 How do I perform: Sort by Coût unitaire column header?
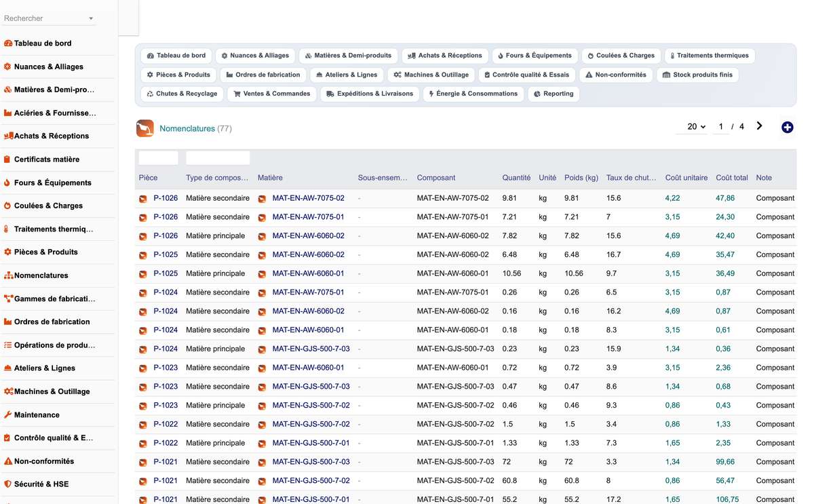686,178
